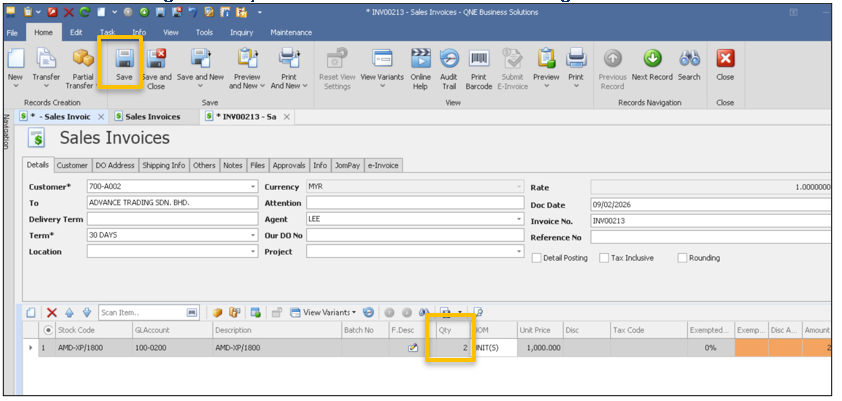The height and width of the screenshot is (401, 842).
Task: Click the red delete row icon
Action: [x=52, y=313]
